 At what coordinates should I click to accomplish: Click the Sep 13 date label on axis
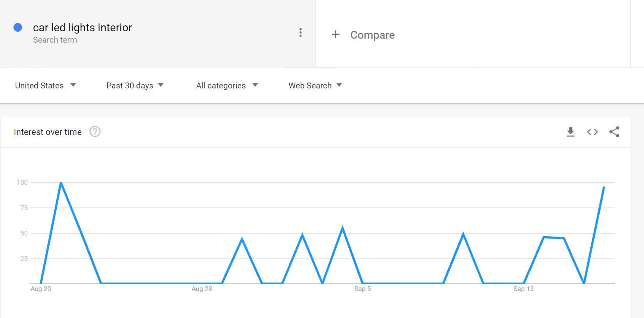(523, 289)
